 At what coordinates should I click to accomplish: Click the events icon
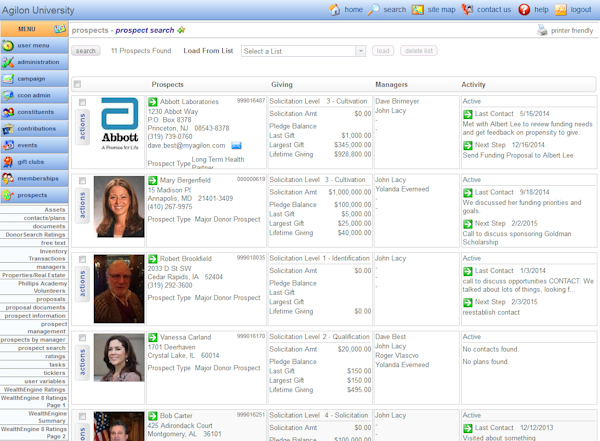[8, 145]
